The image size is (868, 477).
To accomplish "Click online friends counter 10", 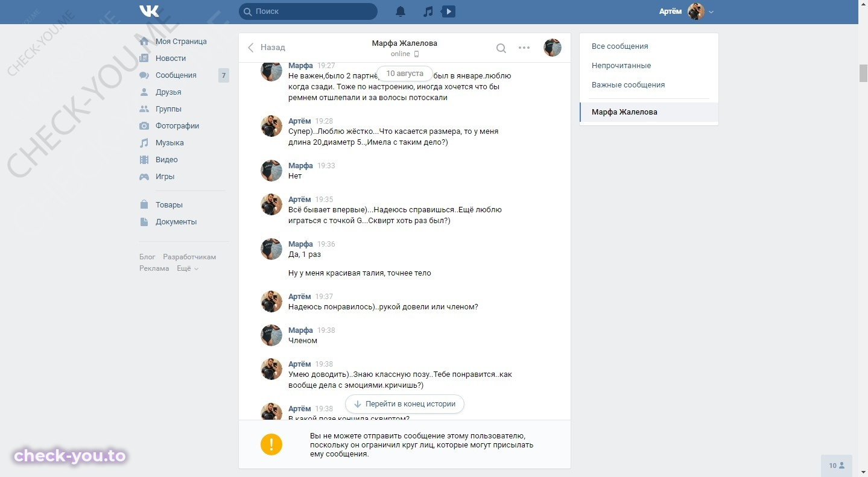I will 837,466.
